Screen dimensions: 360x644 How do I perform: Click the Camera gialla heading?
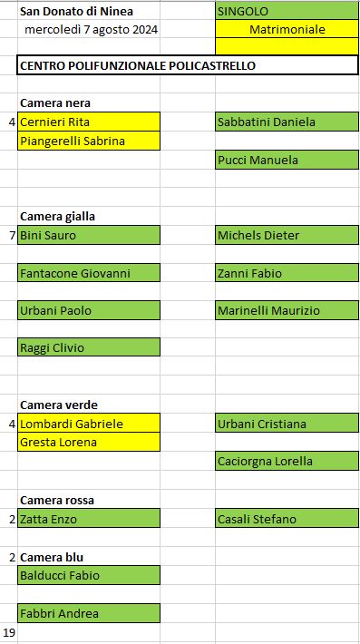pos(89,217)
